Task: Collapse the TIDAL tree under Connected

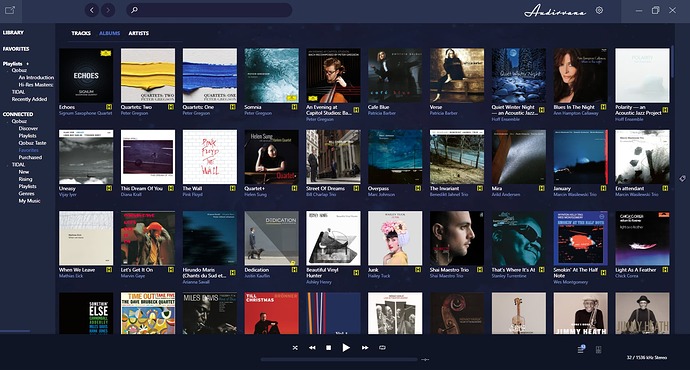Action: click(x=8, y=165)
